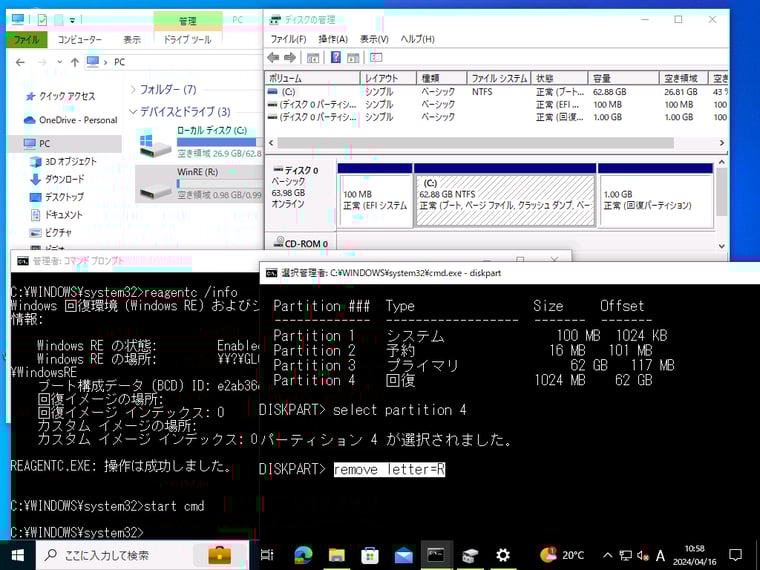This screenshot has width=760, height=570.
Task: Open ドキュメント in navigation pane
Action: tap(63, 215)
